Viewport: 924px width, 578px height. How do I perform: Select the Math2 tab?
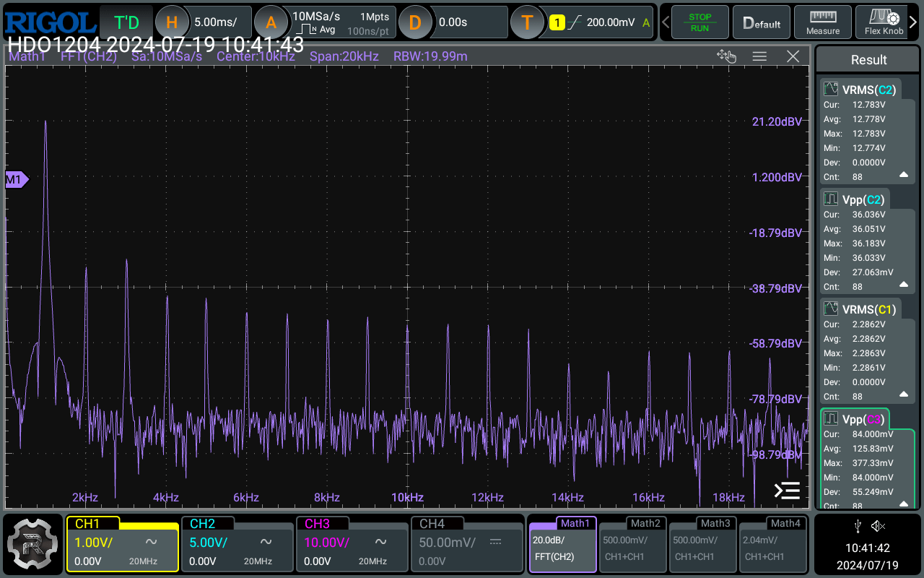pyautogui.click(x=632, y=544)
